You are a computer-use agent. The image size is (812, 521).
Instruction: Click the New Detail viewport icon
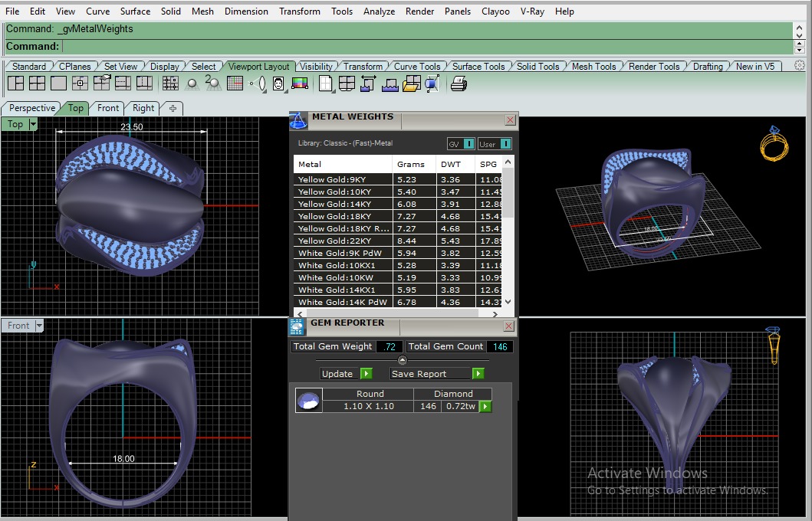[x=347, y=84]
